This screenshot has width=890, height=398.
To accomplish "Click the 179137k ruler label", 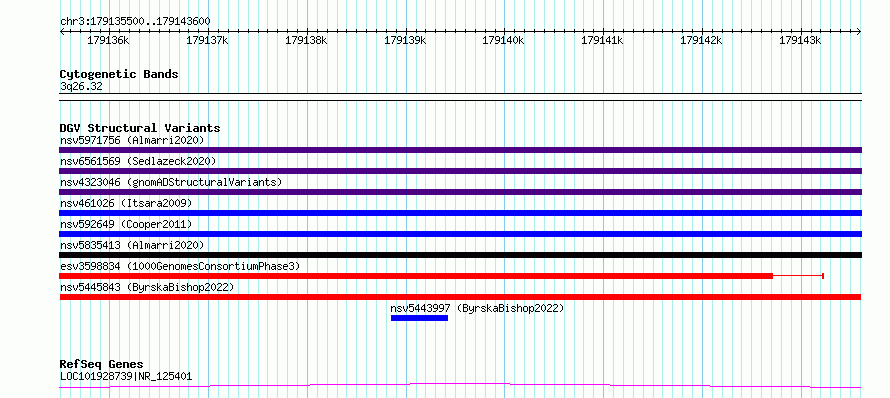I will (x=207, y=40).
